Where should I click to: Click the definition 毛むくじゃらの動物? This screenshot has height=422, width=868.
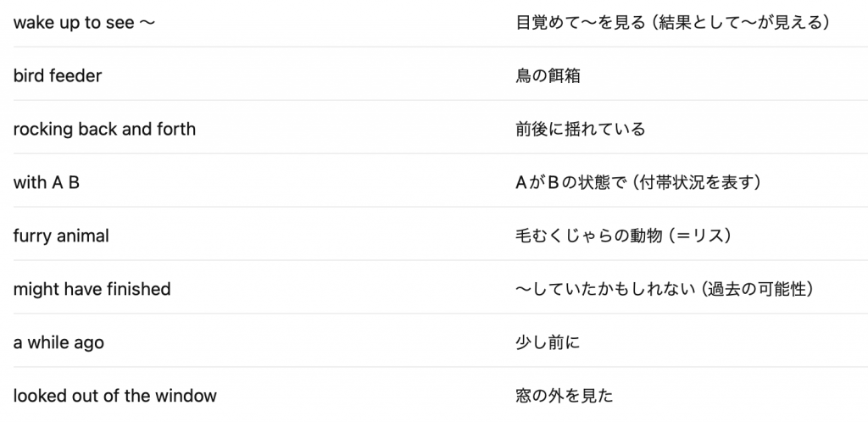(x=588, y=236)
